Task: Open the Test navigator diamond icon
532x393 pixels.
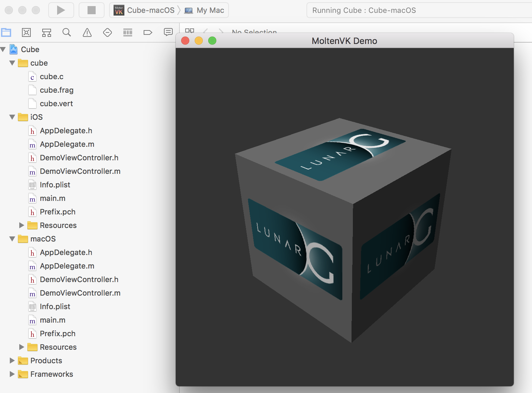Action: pyautogui.click(x=107, y=32)
